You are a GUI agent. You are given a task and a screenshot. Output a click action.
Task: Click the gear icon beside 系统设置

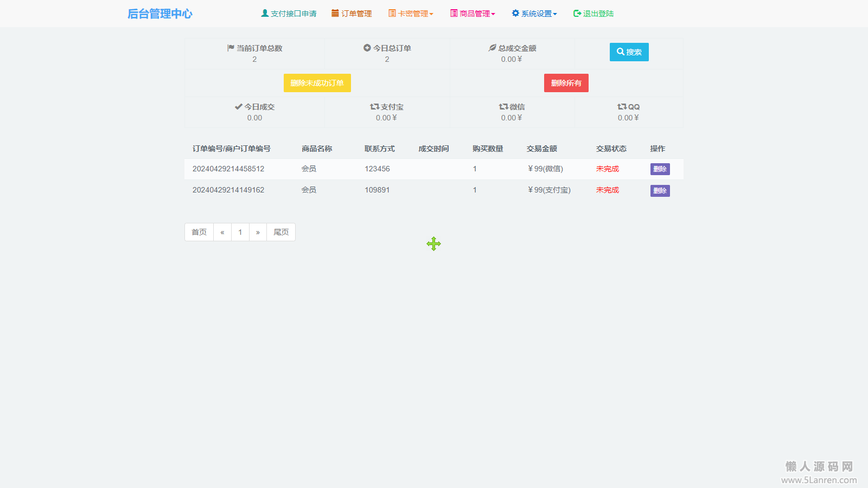pyautogui.click(x=515, y=13)
